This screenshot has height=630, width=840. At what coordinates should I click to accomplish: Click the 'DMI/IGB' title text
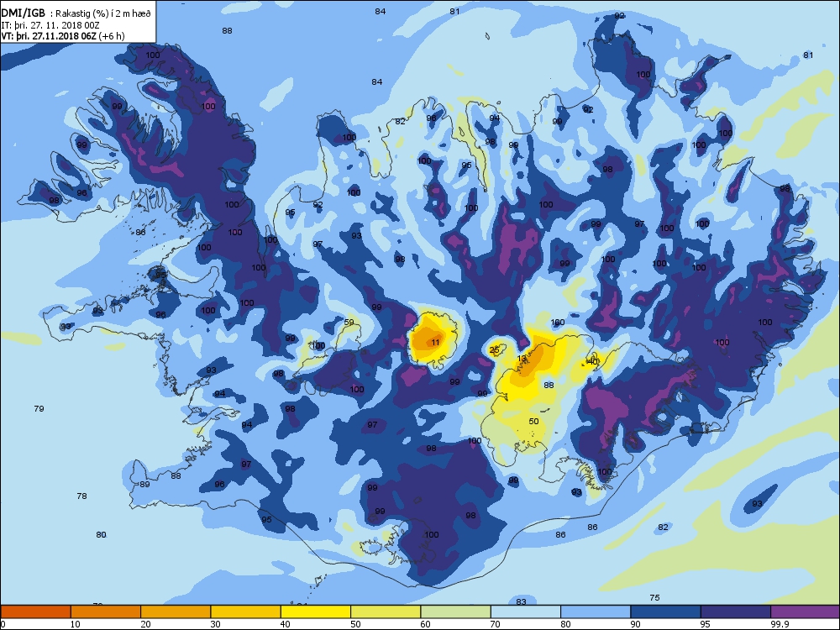point(24,13)
